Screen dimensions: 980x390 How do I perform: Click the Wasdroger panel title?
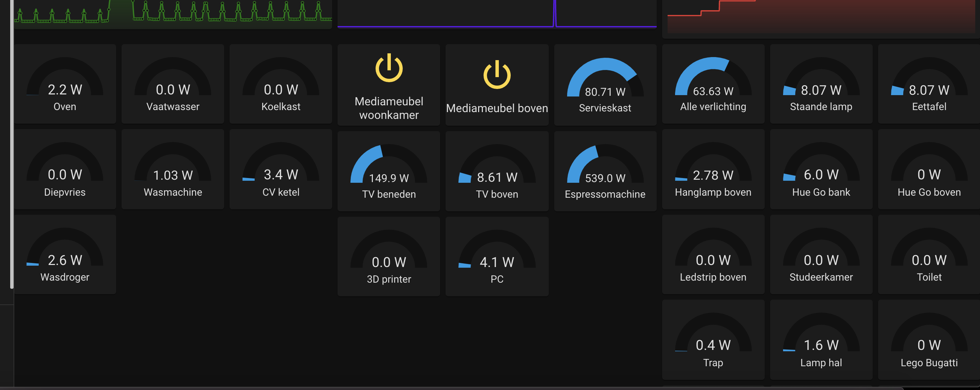tap(65, 277)
